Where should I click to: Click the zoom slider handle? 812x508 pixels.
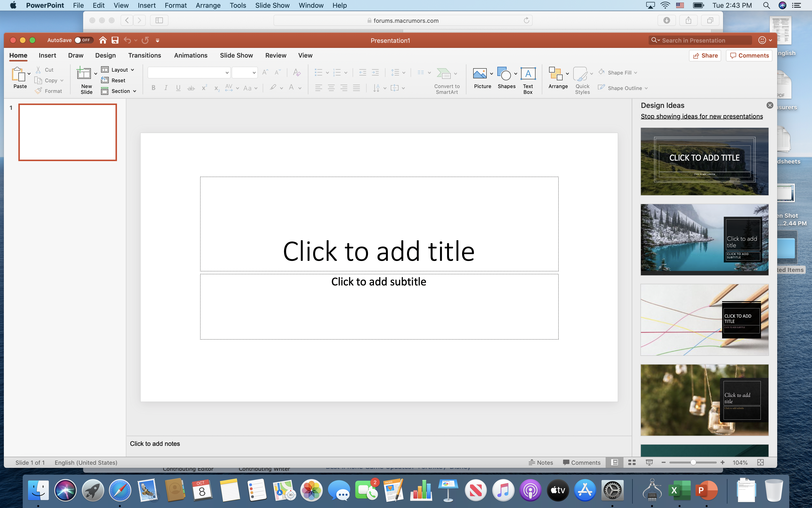coord(693,463)
